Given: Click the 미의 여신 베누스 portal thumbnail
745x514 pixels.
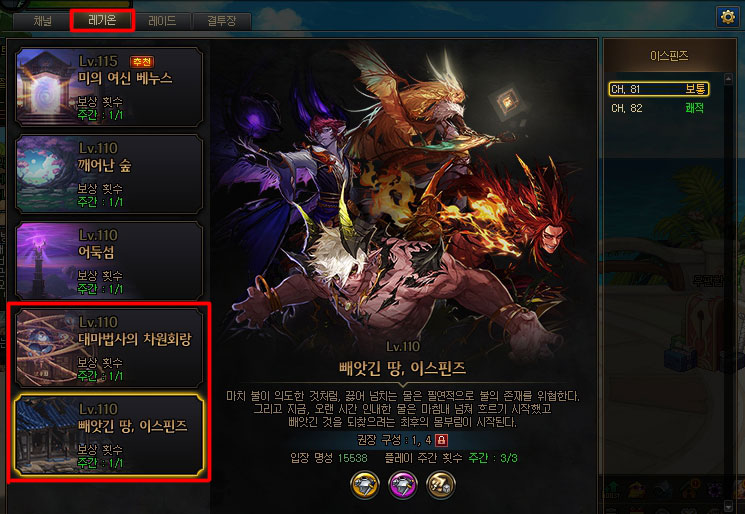Looking at the screenshot, I should click(x=46, y=86).
